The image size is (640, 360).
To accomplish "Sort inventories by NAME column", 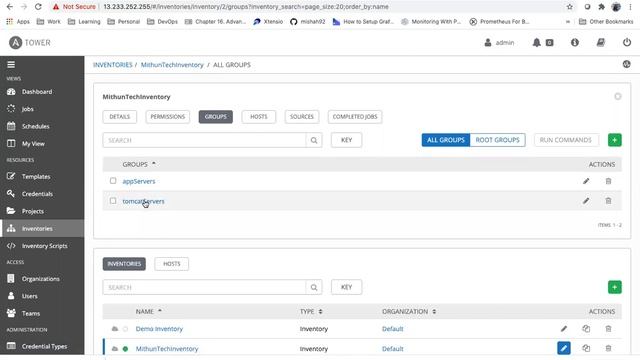I will [x=149, y=311].
